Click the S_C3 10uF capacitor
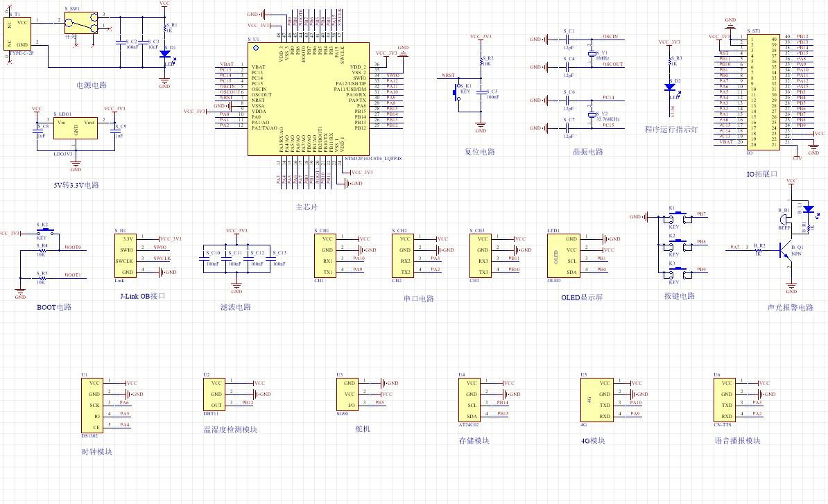Viewport: 828px width, 504px height. 143,42
